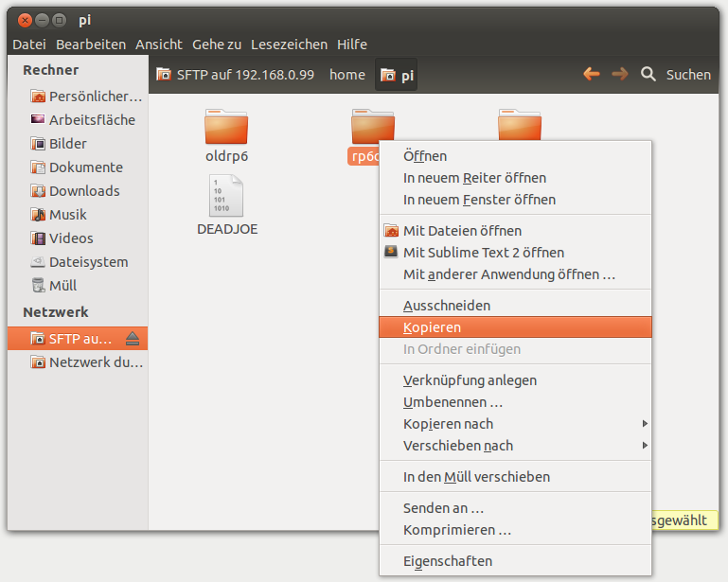Choose 'In den Müll verschieben'
728x582 pixels.
pos(476,477)
